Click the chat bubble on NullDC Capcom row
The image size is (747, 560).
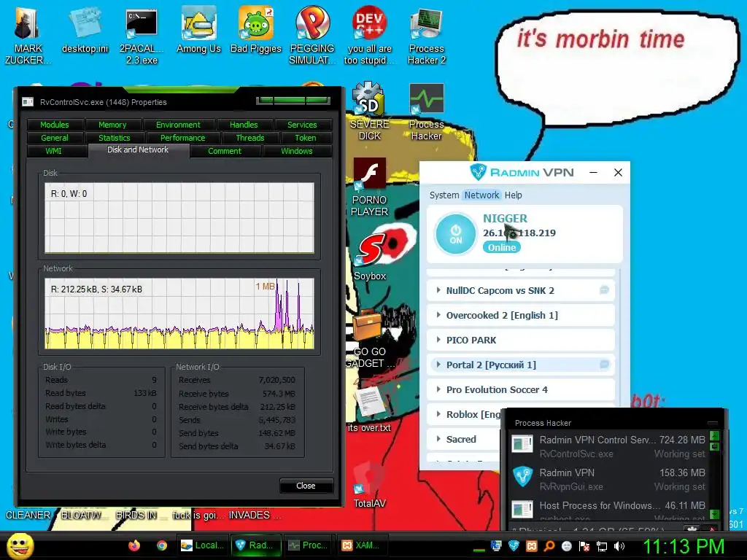(x=604, y=290)
